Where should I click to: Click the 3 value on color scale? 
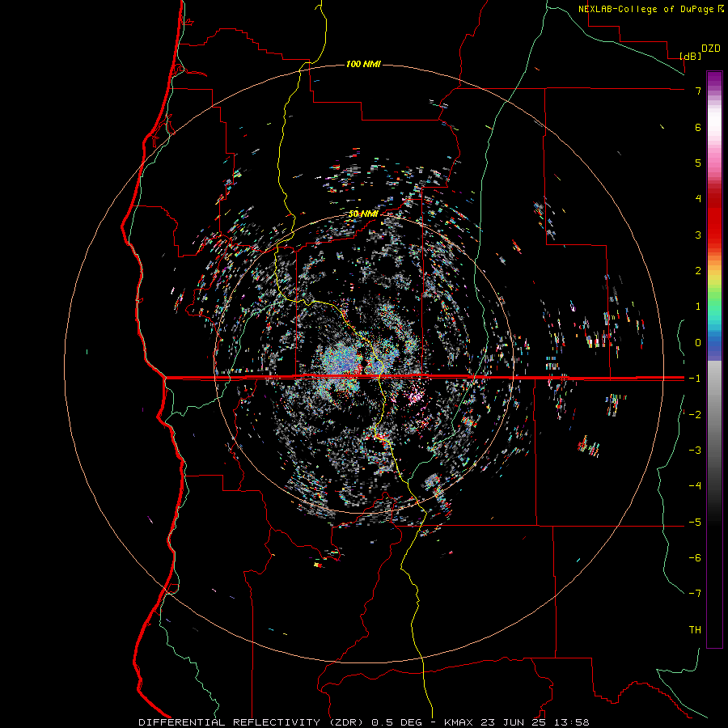[698, 235]
